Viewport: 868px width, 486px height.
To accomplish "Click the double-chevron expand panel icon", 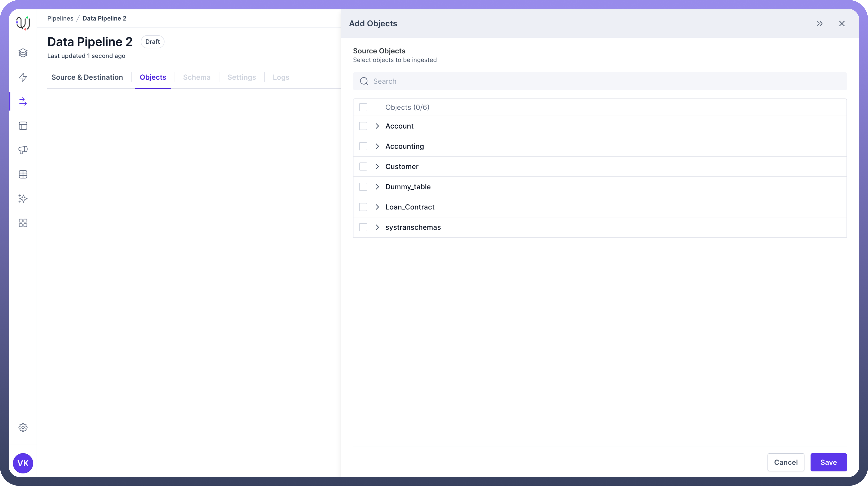I will coord(820,24).
